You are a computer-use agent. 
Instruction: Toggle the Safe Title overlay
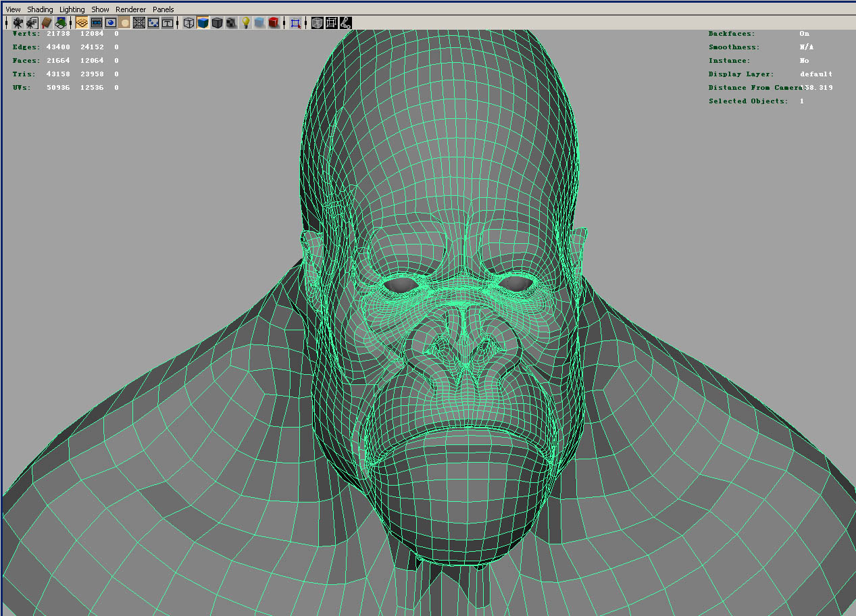(x=168, y=23)
